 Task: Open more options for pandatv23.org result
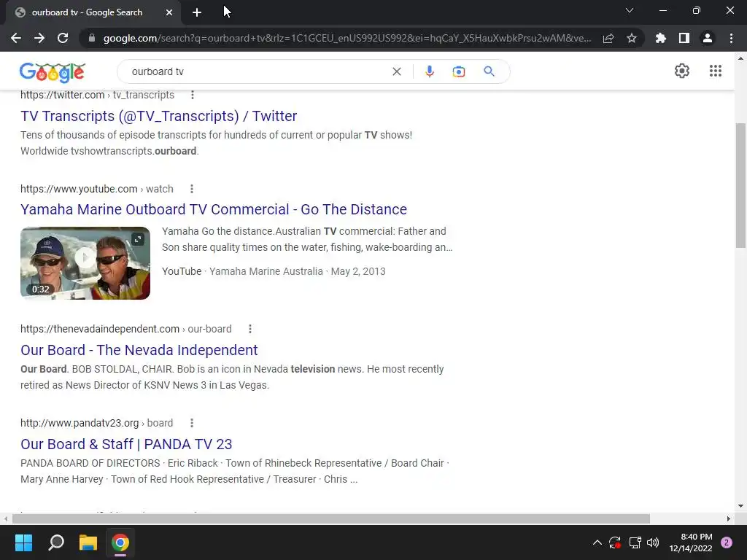tap(192, 423)
